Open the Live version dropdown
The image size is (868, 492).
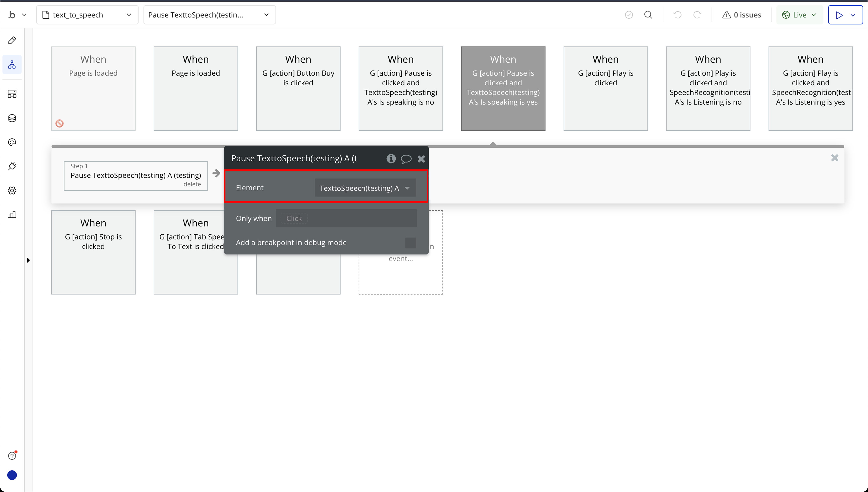799,15
